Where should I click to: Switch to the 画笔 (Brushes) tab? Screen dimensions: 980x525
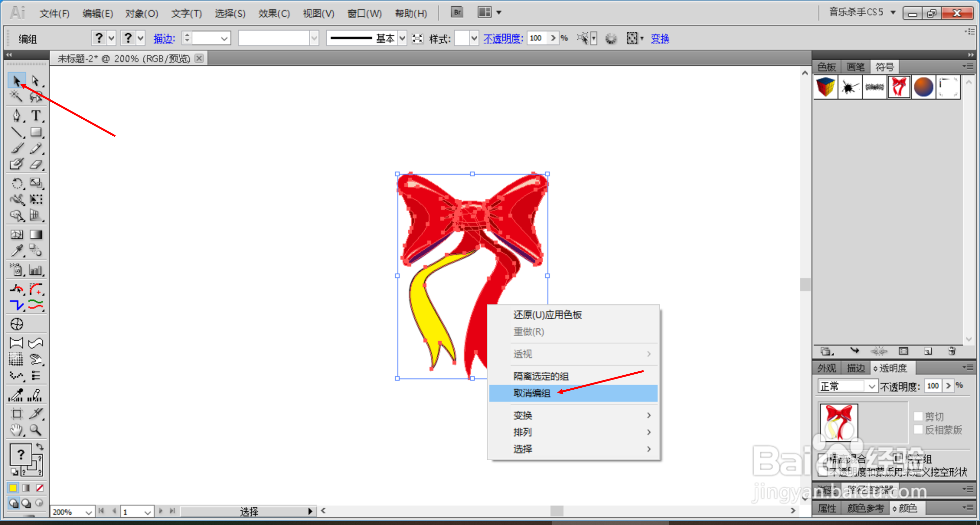click(x=855, y=67)
